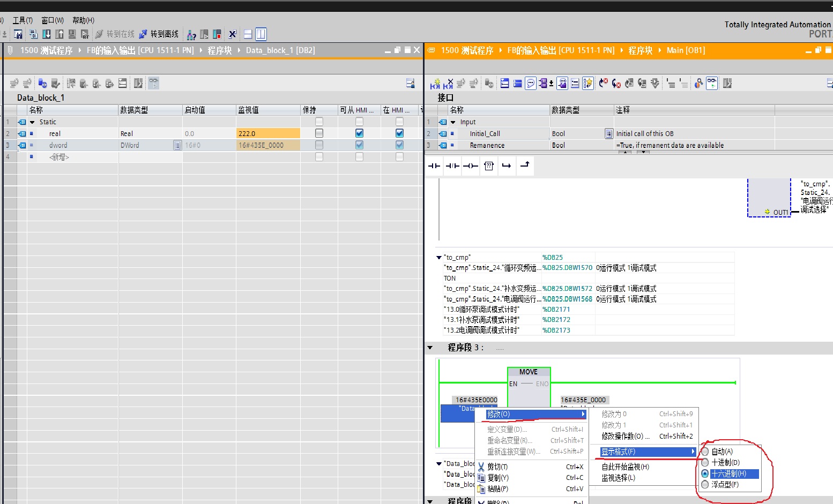Click vertical split editor layout icon

[x=261, y=34]
